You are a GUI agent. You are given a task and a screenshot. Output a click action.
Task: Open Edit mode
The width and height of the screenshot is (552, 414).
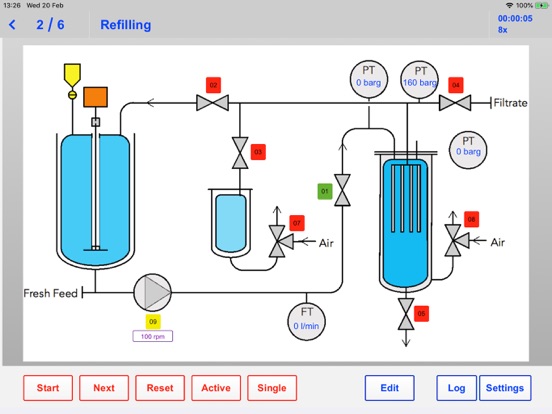(389, 388)
